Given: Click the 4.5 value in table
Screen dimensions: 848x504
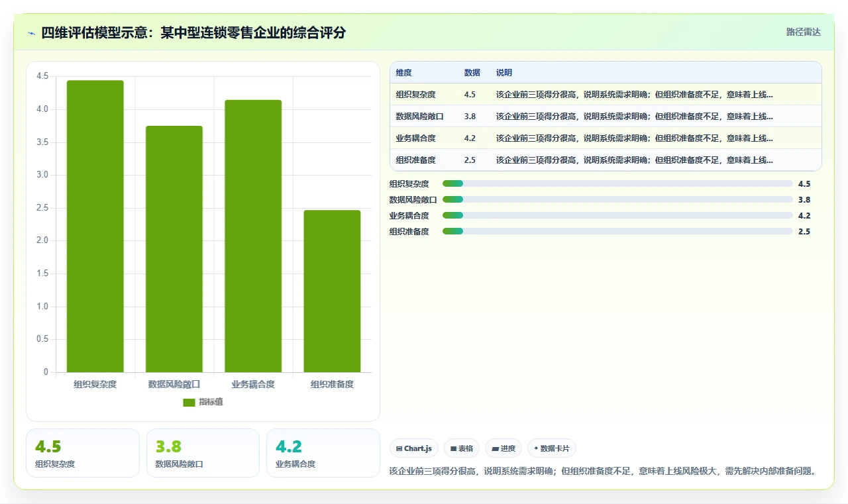Looking at the screenshot, I should tap(470, 95).
